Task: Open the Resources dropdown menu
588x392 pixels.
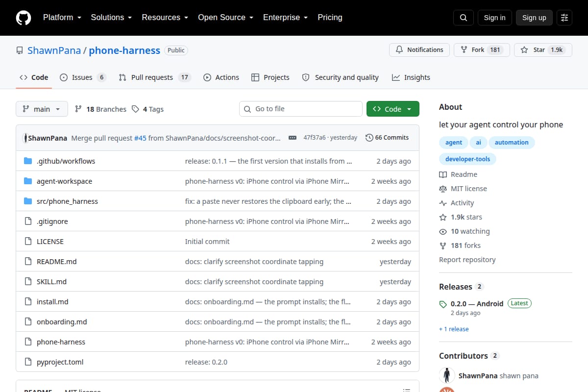Action: point(165,18)
